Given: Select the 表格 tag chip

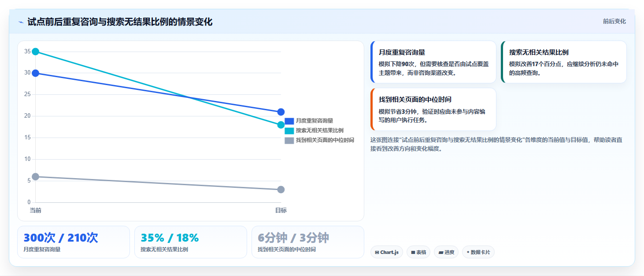Looking at the screenshot, I should 418,252.
